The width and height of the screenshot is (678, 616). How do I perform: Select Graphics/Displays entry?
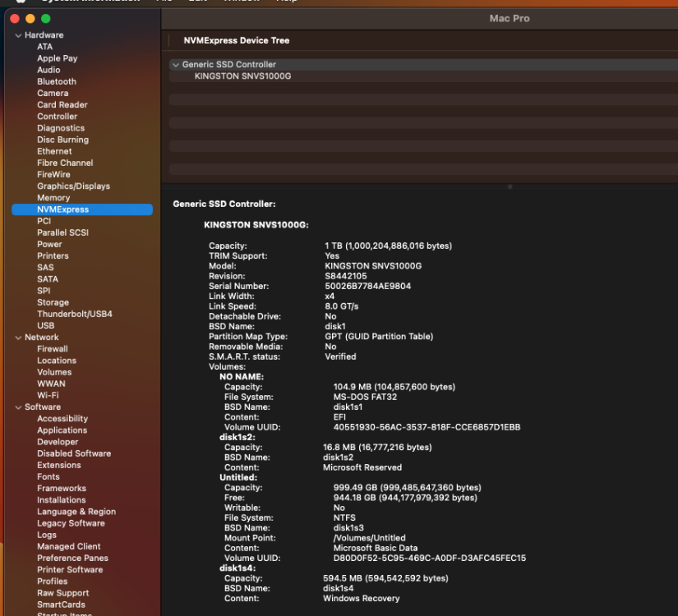click(x=73, y=186)
